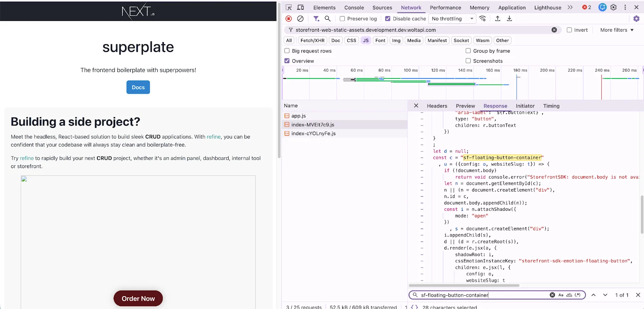Click the export HAR download icon

pos(509,19)
